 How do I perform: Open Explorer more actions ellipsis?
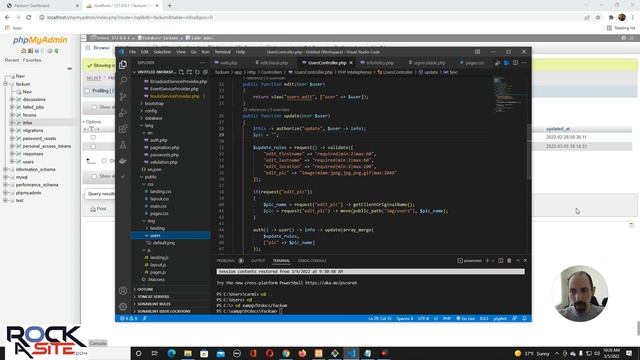coord(202,62)
